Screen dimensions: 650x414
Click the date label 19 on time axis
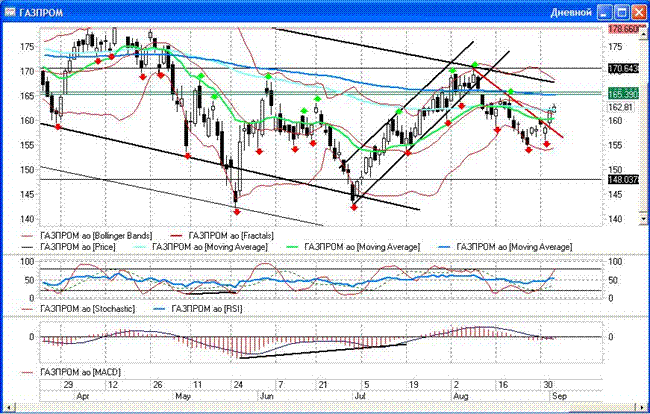pos(414,385)
